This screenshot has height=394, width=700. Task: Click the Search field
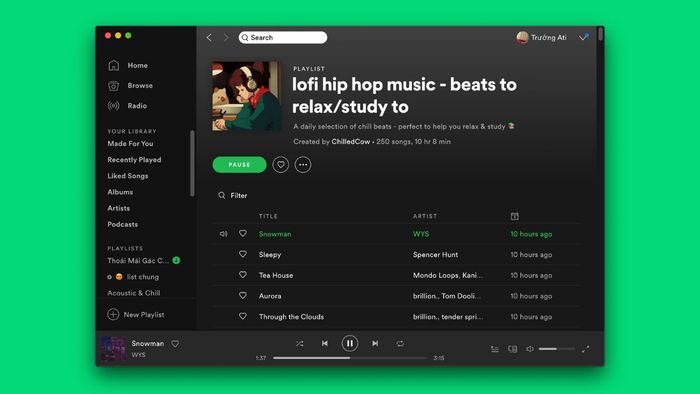click(283, 37)
